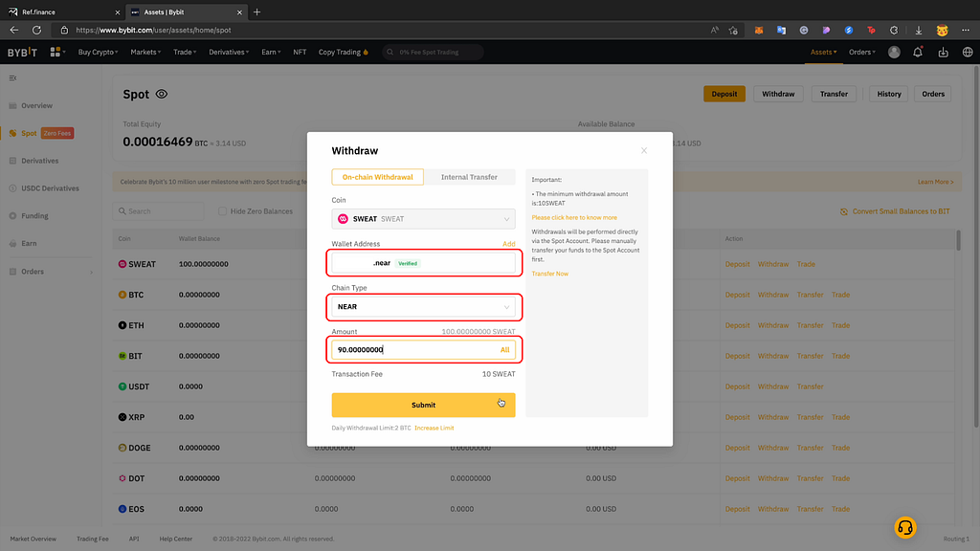Click the Increase Limit link
Screen dimensions: 980x551
[434, 428]
